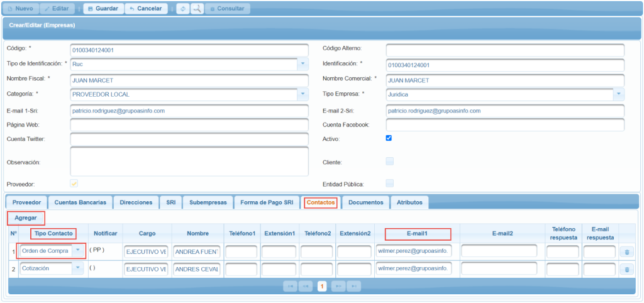Image resolution: width=644 pixels, height=303 pixels.
Task: Toggle the Cliente checkbox
Action: pos(389,162)
